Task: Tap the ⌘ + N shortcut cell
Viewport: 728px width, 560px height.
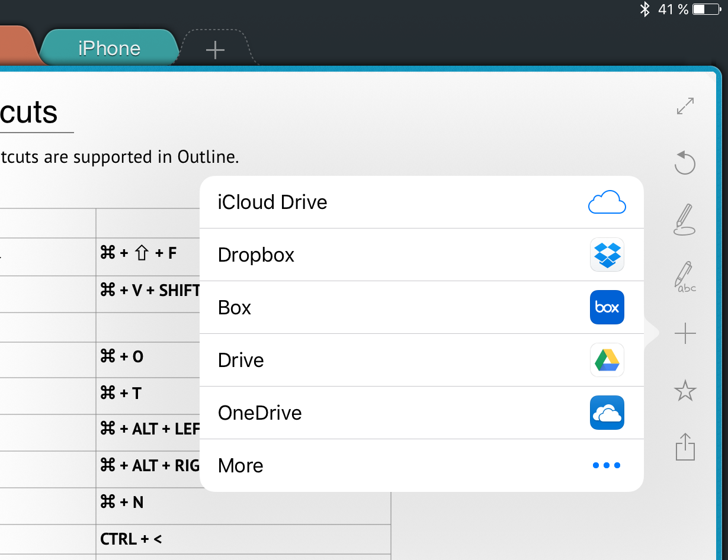Action: point(243,506)
